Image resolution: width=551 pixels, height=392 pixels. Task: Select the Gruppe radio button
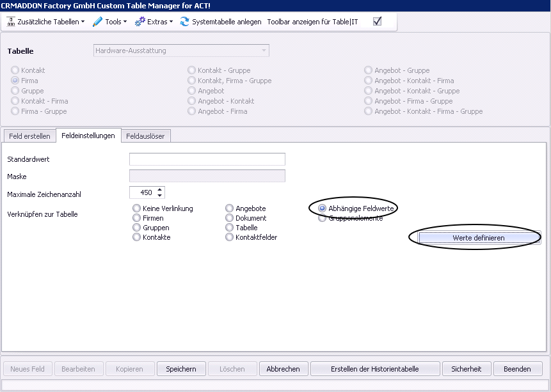(15, 91)
